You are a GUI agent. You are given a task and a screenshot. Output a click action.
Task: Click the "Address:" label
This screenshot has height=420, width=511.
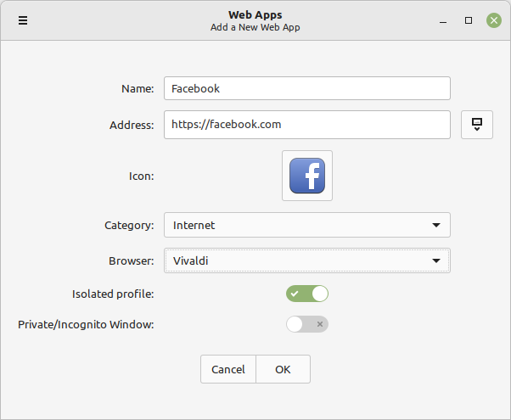coord(132,125)
